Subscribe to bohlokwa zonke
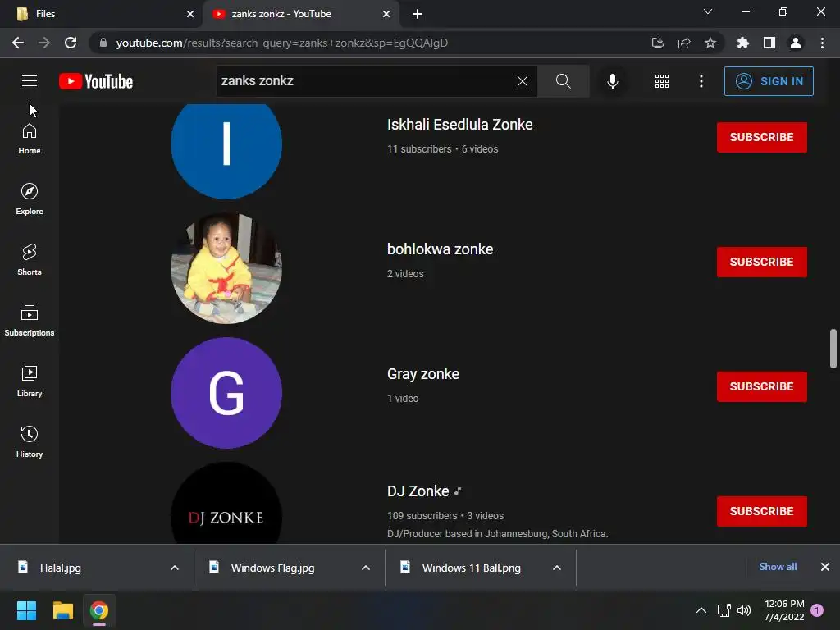The width and height of the screenshot is (840, 630). (762, 262)
